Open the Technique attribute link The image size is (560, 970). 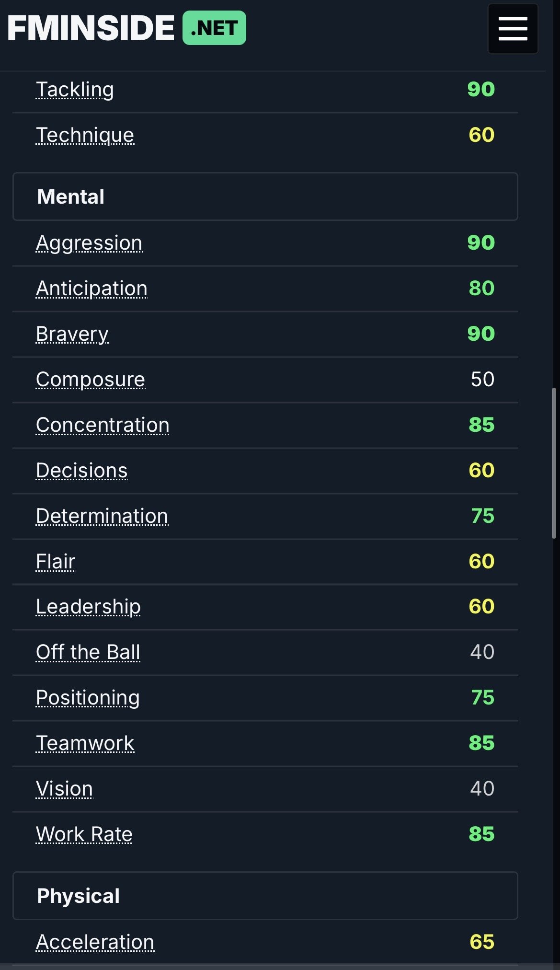(85, 135)
